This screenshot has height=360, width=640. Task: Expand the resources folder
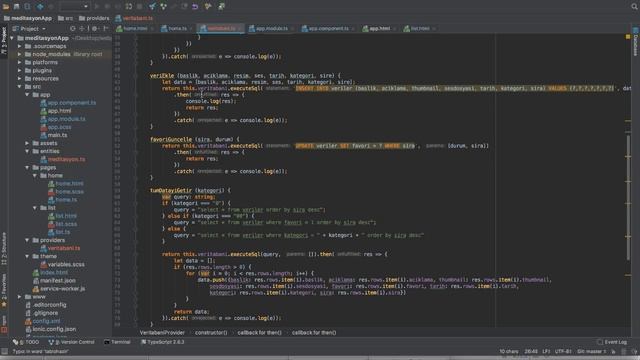[x=20, y=79]
